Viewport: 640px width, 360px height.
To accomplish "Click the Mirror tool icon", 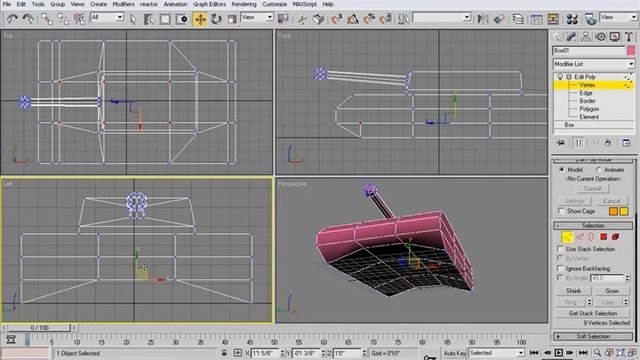I will (x=483, y=19).
